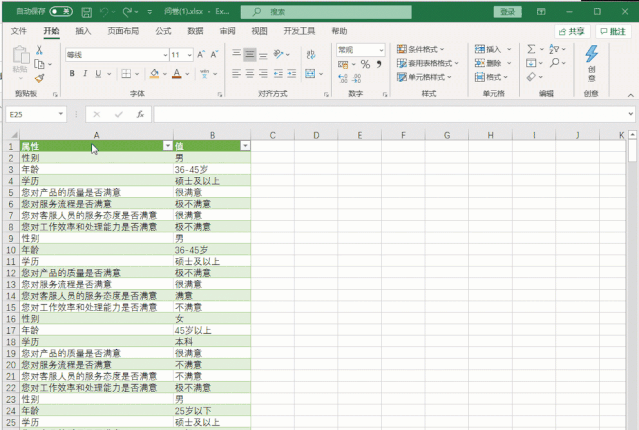Click the Borders icon
639x430 pixels.
(x=126, y=73)
